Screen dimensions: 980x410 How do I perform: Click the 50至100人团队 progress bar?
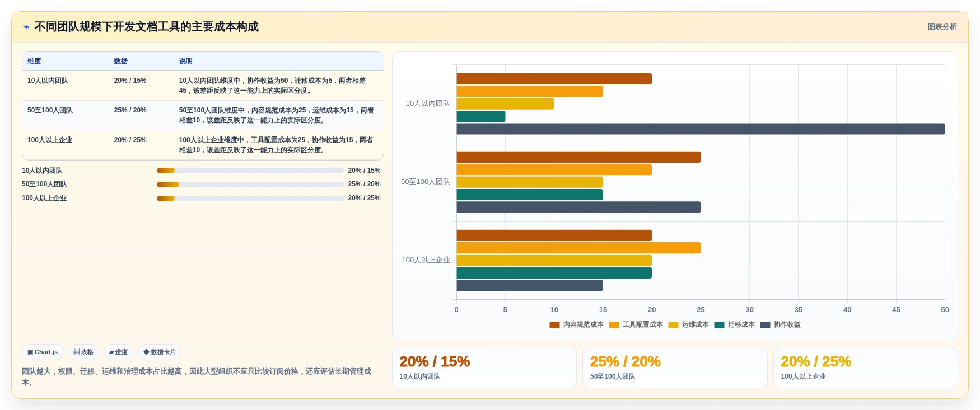pyautogui.click(x=250, y=185)
